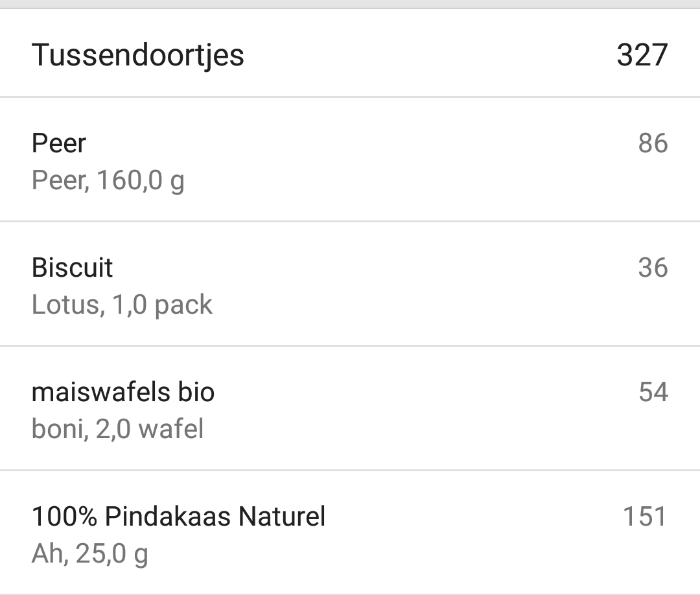700x595 pixels.
Task: Open details of the first snack item
Action: [350, 159]
